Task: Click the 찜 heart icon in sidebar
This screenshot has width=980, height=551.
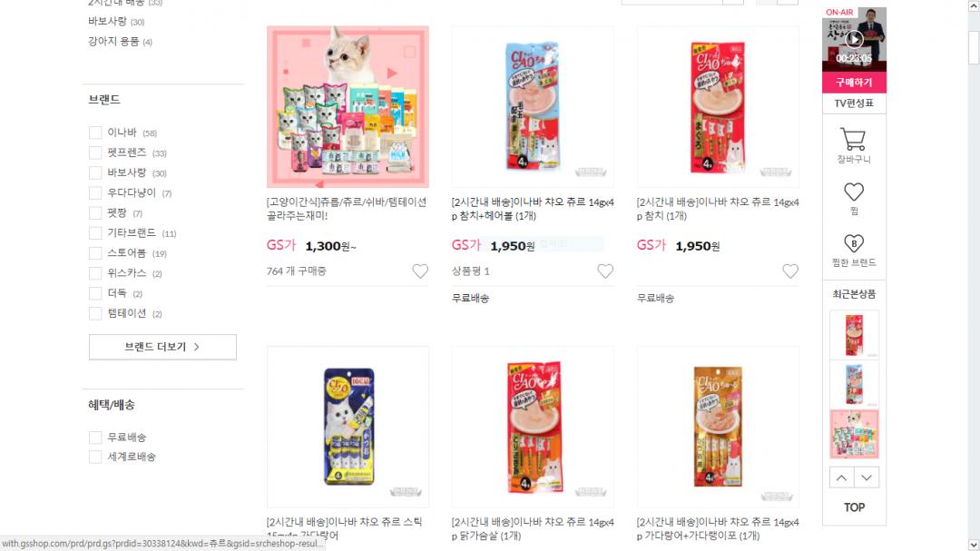Action: click(854, 192)
